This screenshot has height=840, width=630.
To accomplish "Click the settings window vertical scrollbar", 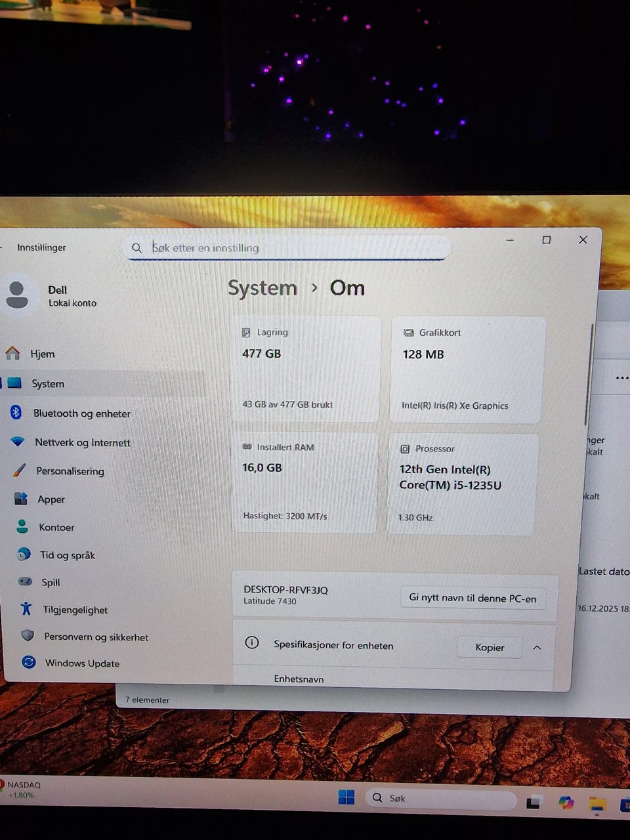I will pos(588,374).
